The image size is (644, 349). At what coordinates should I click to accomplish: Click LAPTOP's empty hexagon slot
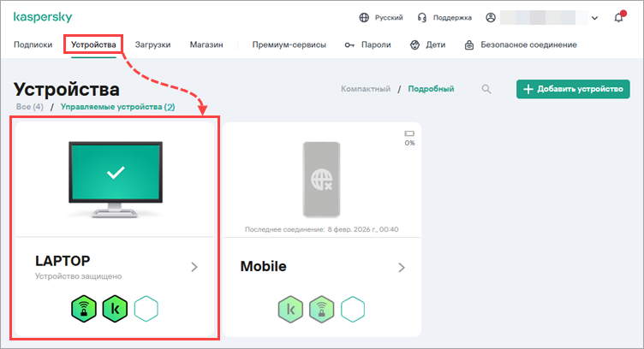[x=146, y=309]
